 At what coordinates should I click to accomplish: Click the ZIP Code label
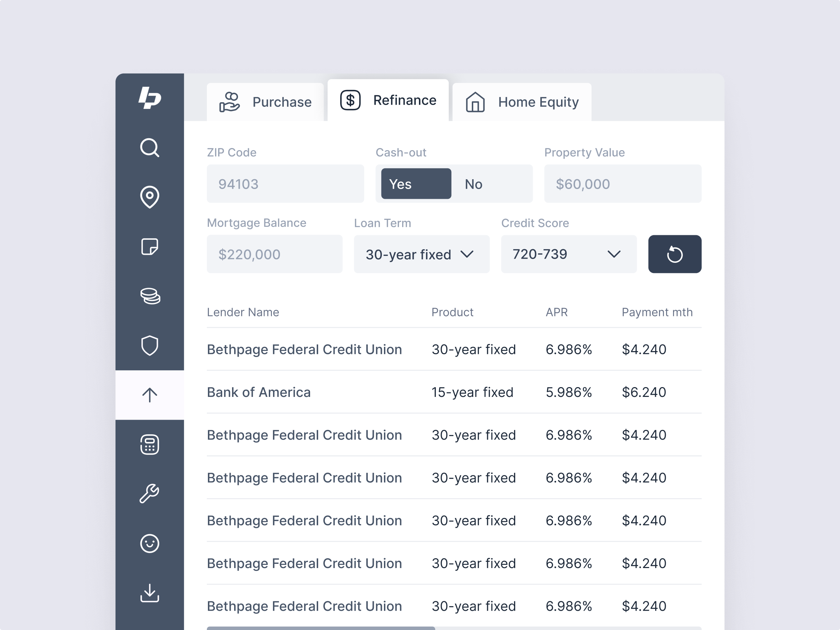(x=232, y=153)
